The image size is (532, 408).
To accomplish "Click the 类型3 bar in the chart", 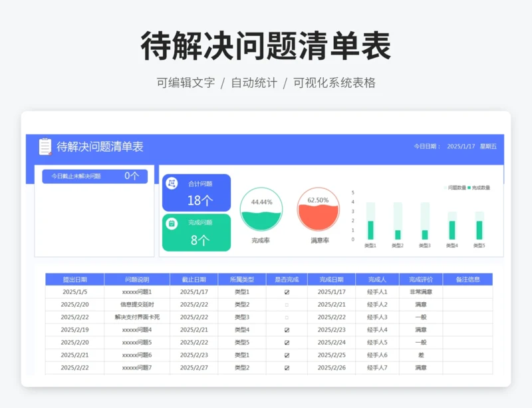I will coord(425,221).
